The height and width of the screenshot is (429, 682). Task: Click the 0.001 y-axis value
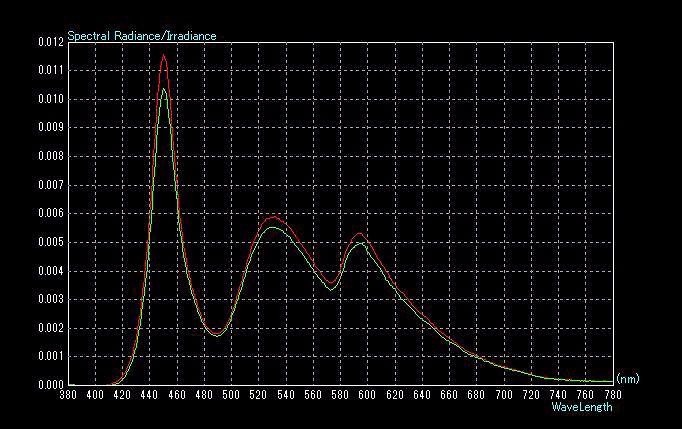click(x=51, y=356)
